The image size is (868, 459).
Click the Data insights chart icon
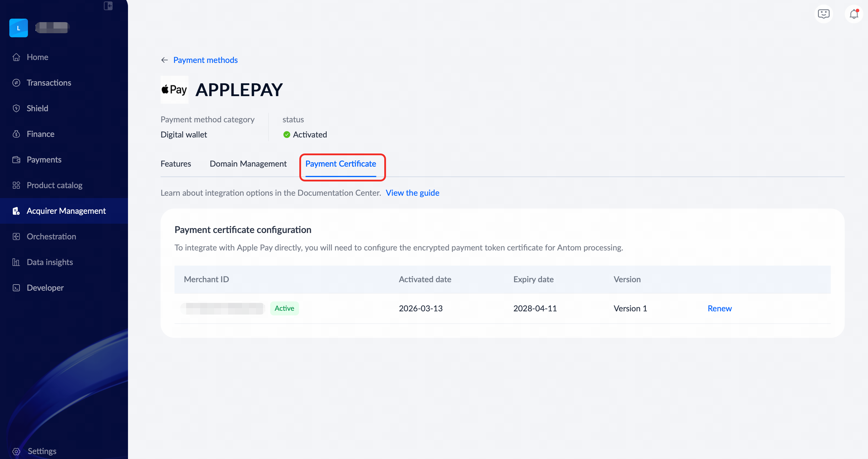(x=16, y=262)
